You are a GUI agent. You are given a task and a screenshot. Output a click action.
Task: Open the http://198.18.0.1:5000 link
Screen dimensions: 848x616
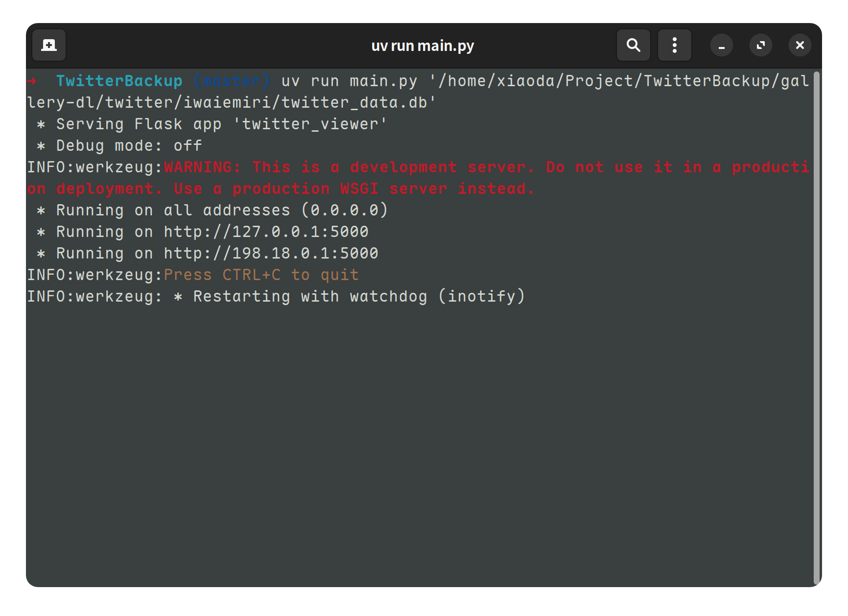point(271,253)
